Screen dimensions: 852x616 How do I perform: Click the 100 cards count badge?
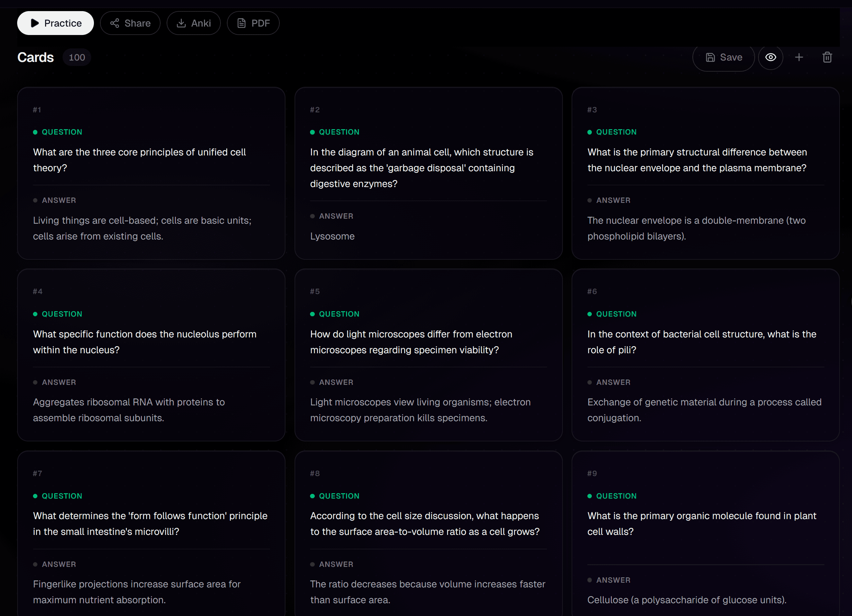pyautogui.click(x=77, y=58)
